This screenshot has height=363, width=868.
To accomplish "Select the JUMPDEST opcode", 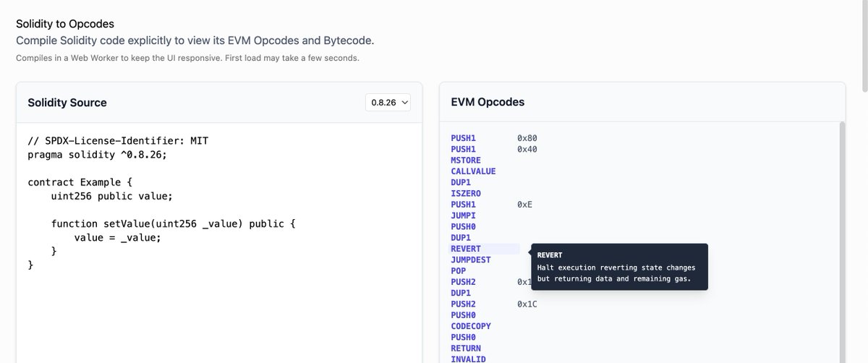I will click(471, 260).
